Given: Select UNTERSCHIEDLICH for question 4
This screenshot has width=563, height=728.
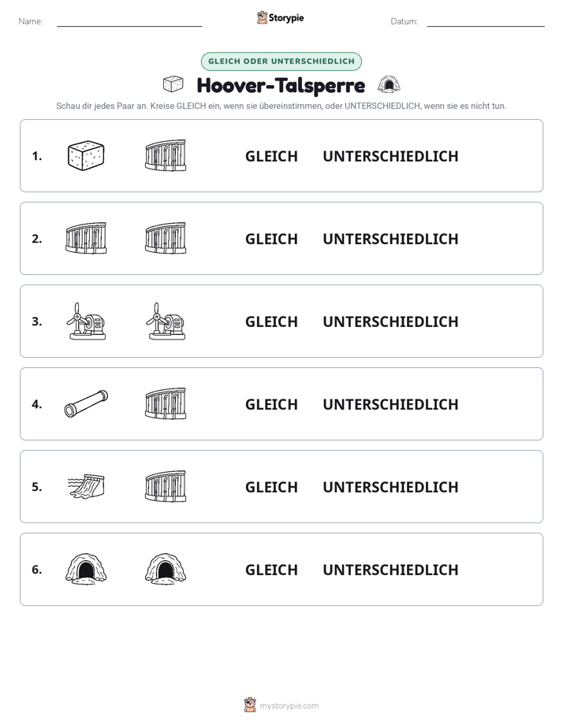Looking at the screenshot, I should point(390,404).
